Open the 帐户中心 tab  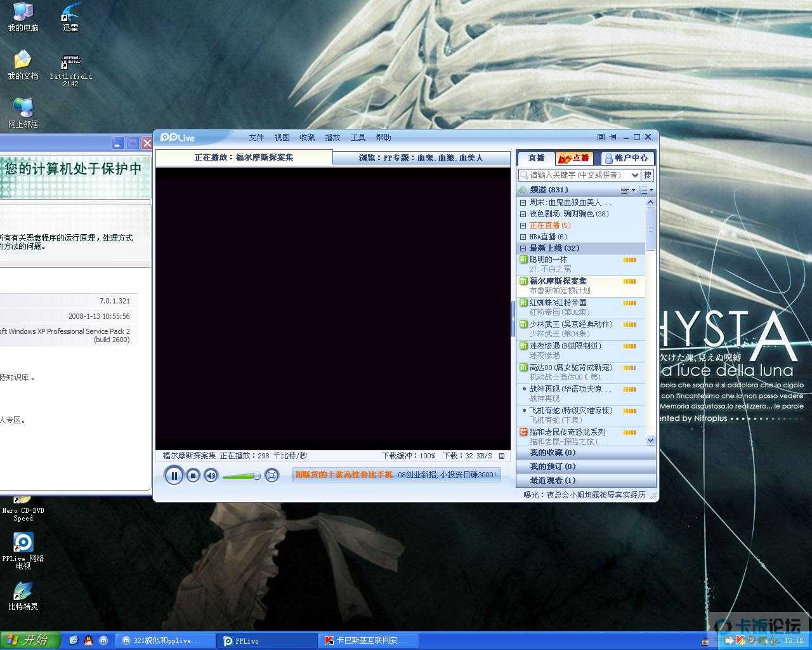click(x=627, y=158)
